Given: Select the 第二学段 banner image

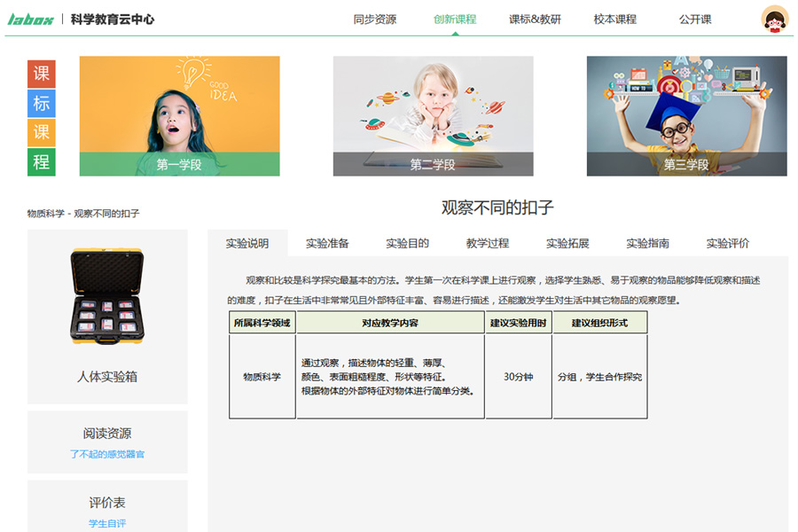Looking at the screenshot, I should click(x=433, y=116).
